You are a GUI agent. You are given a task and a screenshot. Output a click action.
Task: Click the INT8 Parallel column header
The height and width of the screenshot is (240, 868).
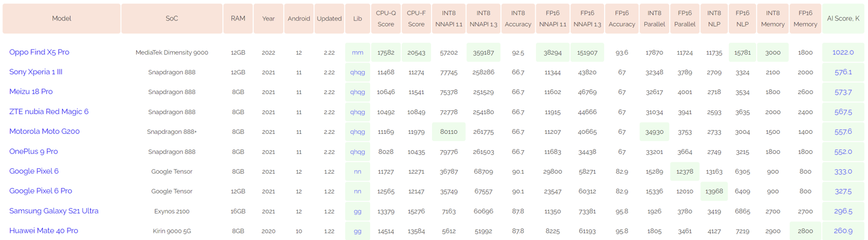[x=654, y=19]
